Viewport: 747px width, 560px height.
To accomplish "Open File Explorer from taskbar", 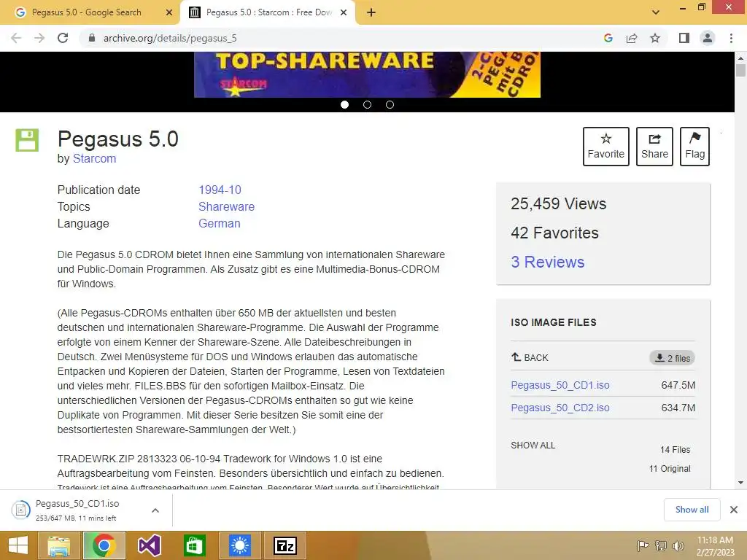I will [58, 545].
